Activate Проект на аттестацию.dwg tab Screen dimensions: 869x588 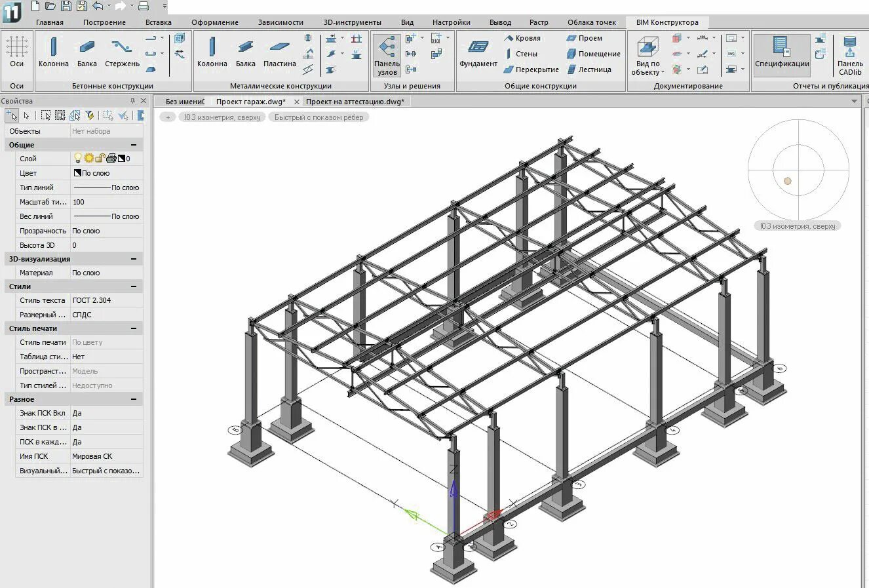[x=355, y=102]
